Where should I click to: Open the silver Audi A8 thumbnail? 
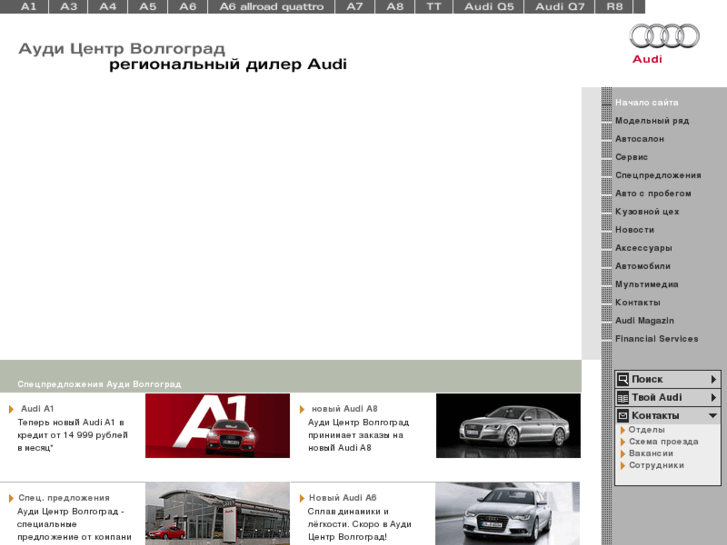(x=508, y=426)
